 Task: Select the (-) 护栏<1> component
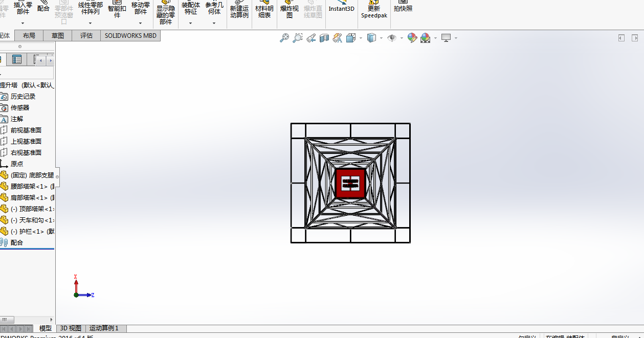pyautogui.click(x=27, y=232)
